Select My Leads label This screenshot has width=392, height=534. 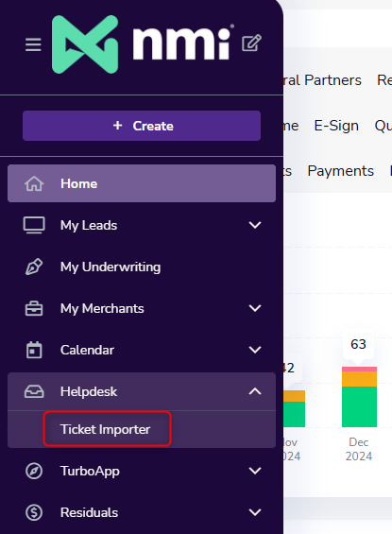click(89, 226)
